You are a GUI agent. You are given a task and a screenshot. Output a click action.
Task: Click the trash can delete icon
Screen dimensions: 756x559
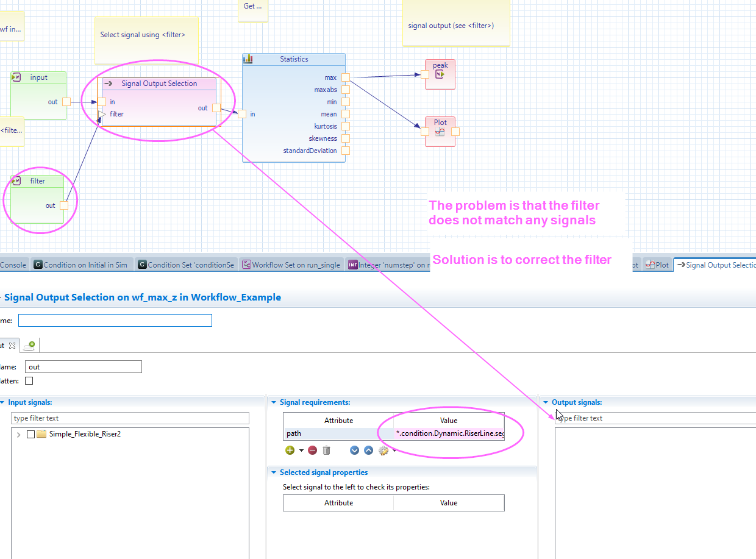coord(326,450)
